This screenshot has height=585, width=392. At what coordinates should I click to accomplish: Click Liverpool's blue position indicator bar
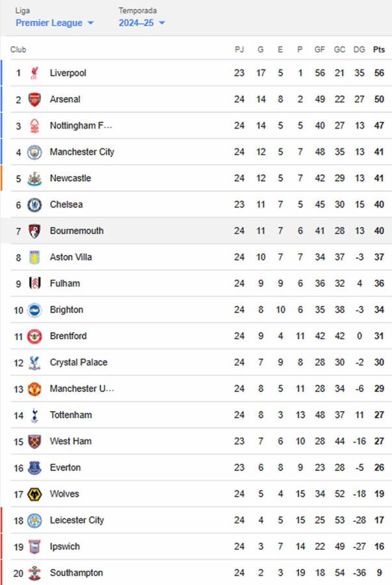(1, 73)
